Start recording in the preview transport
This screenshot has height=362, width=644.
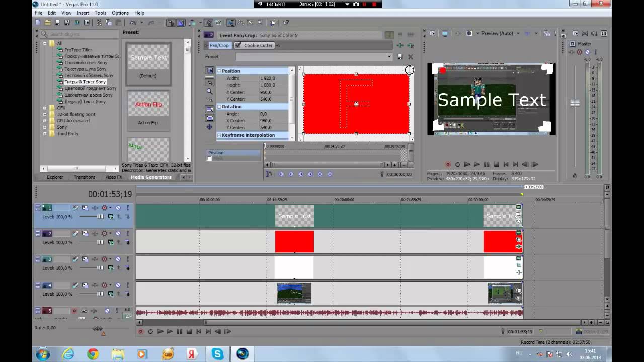[448, 164]
